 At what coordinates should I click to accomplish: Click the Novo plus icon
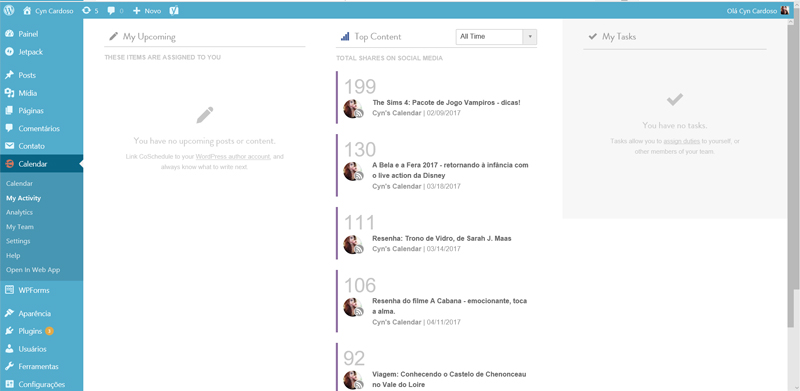[x=136, y=11]
